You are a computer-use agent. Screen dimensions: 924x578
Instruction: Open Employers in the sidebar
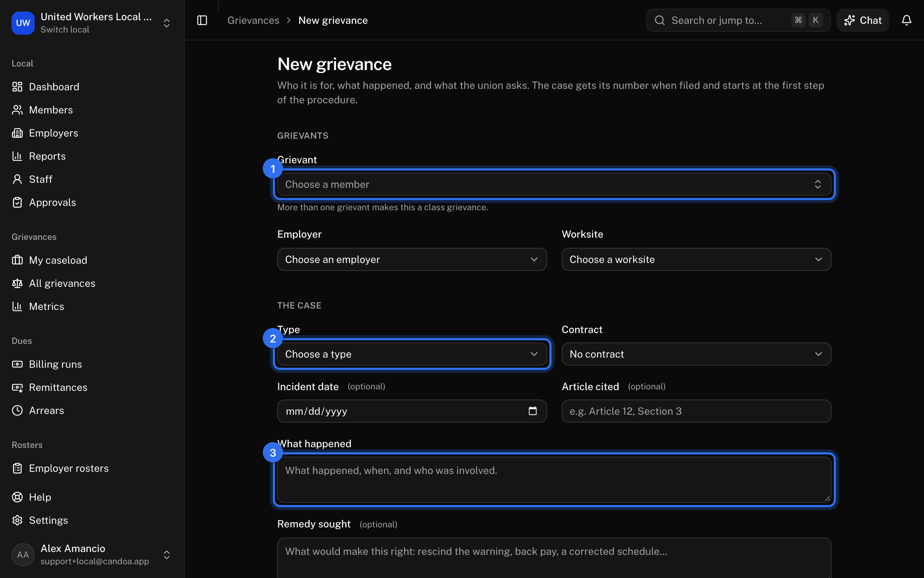(x=53, y=133)
